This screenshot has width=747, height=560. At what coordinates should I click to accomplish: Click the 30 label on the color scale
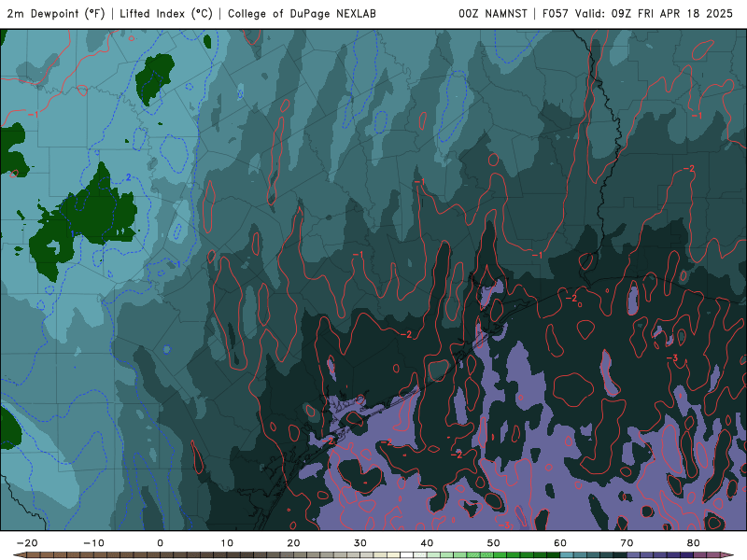[360, 543]
